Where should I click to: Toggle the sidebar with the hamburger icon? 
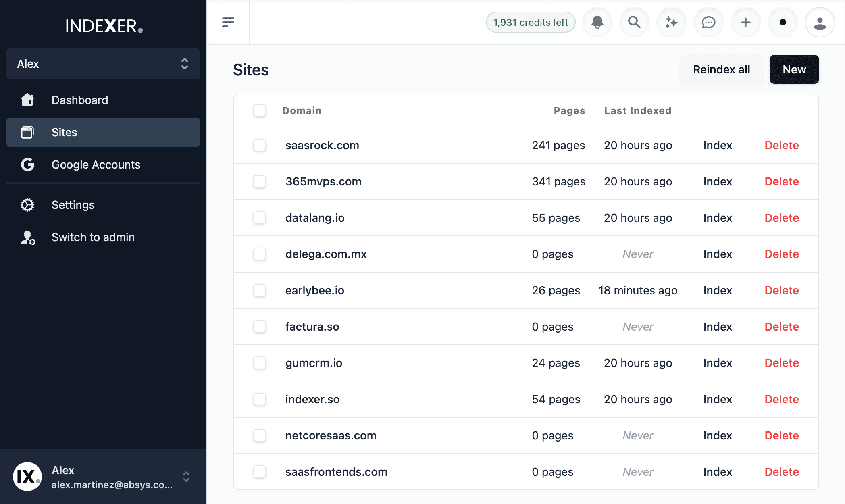(228, 22)
